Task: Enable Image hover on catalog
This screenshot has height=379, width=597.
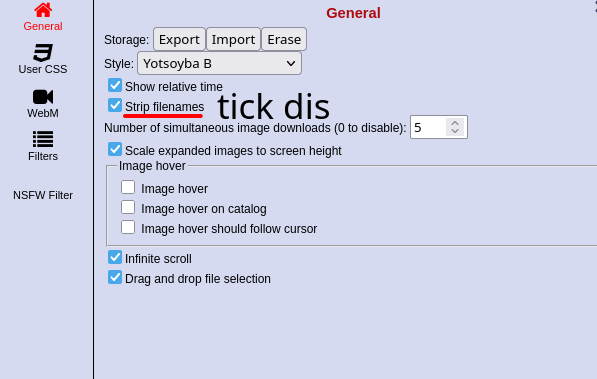Action: [128, 207]
